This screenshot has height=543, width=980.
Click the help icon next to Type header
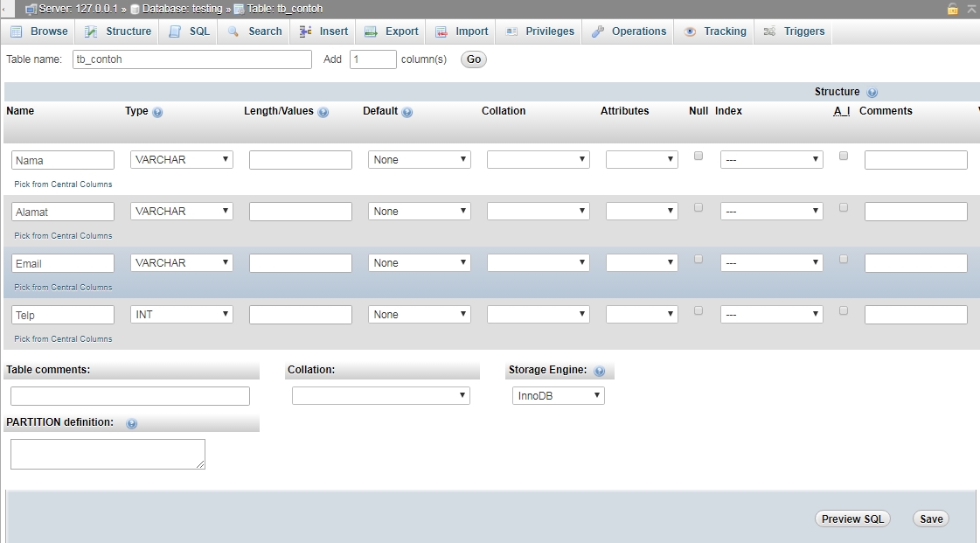[x=156, y=112]
